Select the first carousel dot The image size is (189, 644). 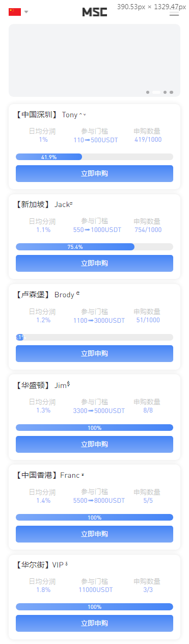(x=148, y=92)
